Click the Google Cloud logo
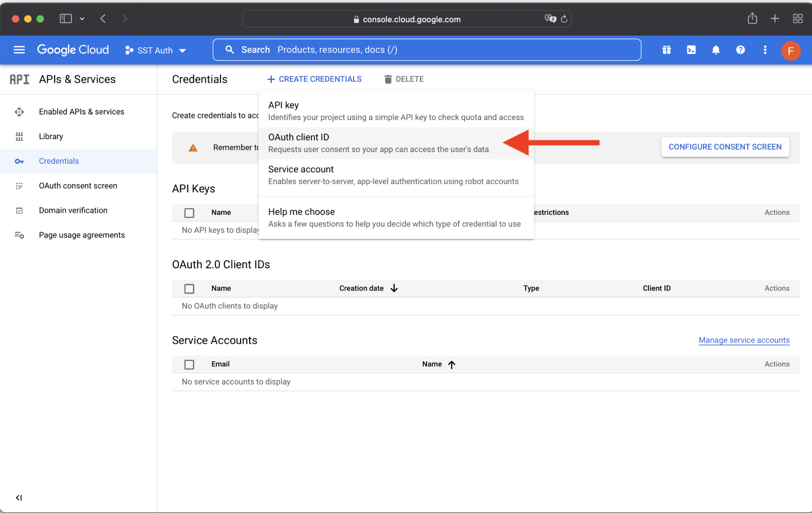This screenshot has width=812, height=513. (x=73, y=50)
